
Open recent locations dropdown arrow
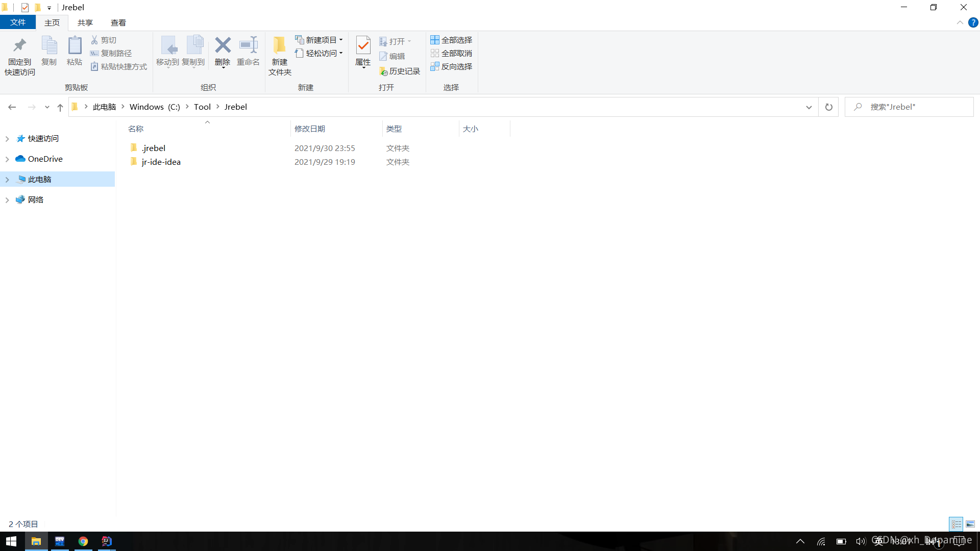(47, 107)
